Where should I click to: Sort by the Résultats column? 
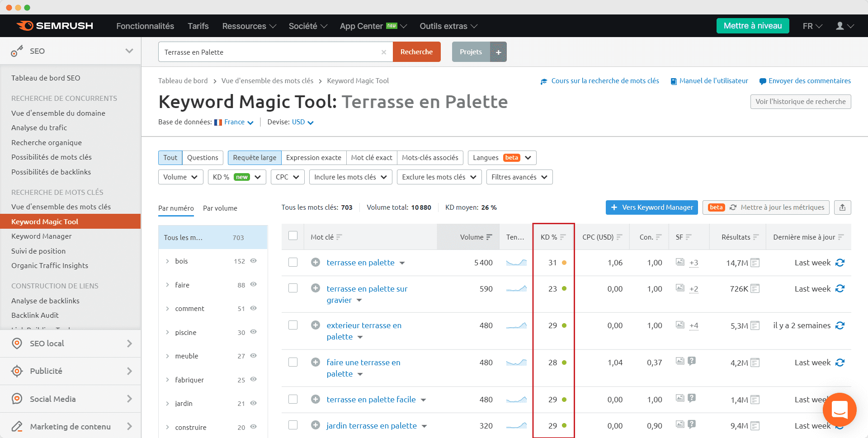pos(756,237)
